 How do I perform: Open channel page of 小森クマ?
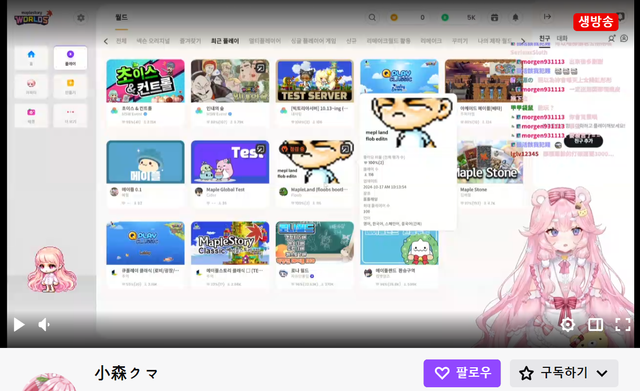pyautogui.click(x=126, y=373)
